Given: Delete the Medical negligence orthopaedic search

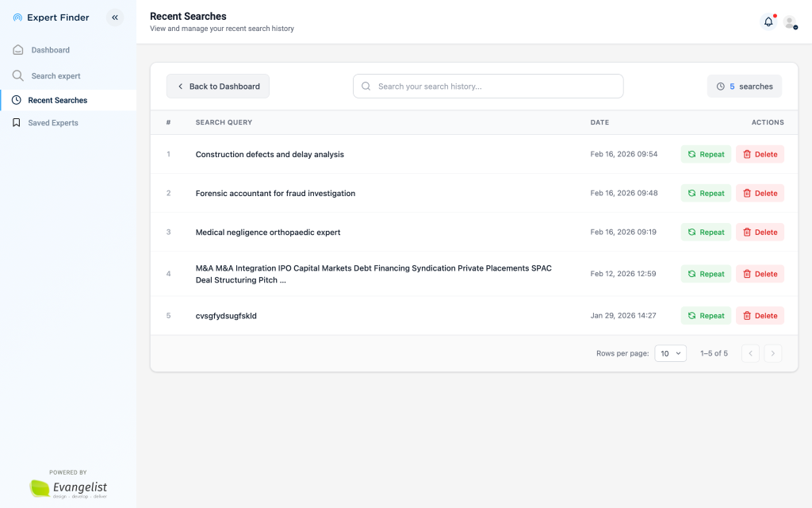Looking at the screenshot, I should click(x=760, y=232).
